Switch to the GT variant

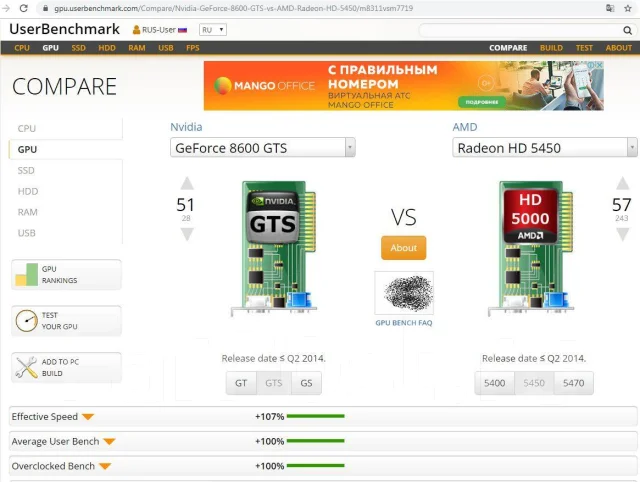coord(241,383)
